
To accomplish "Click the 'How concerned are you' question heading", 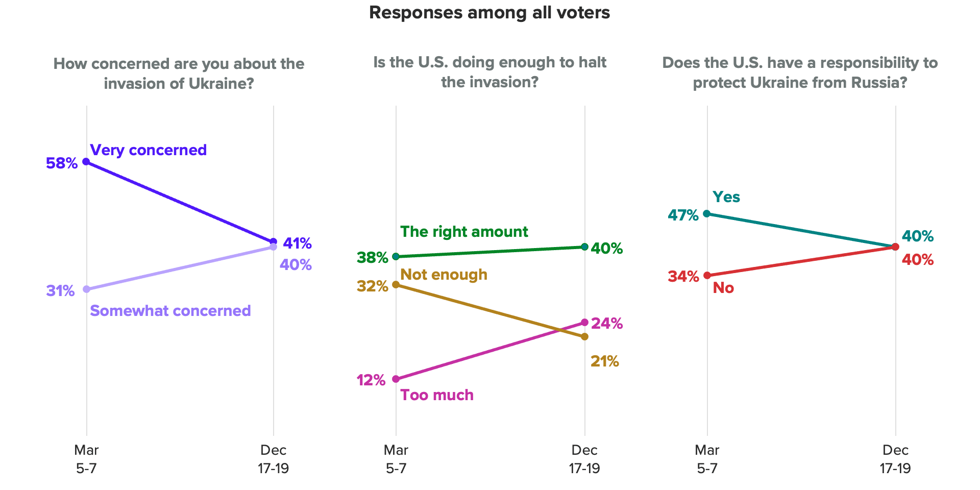I will [x=179, y=73].
